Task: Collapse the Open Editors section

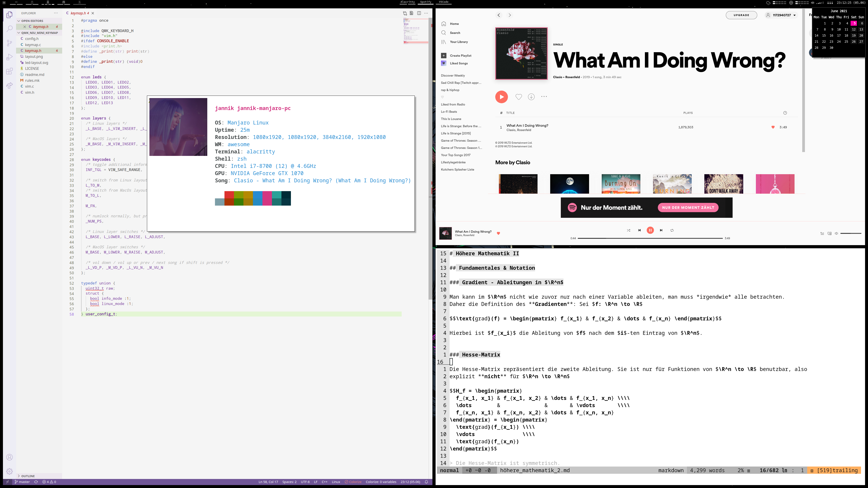Action: pyautogui.click(x=39, y=21)
